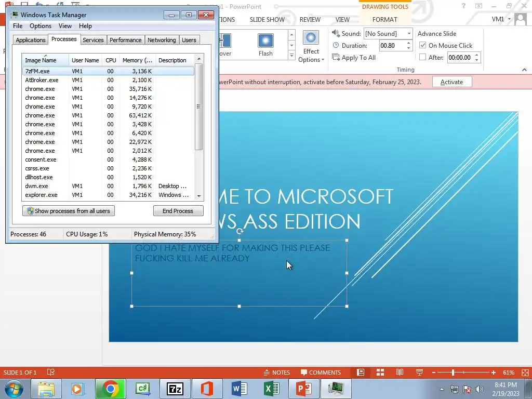Toggle the NOTES pane button
Screen dimensions: 532x399
277,372
